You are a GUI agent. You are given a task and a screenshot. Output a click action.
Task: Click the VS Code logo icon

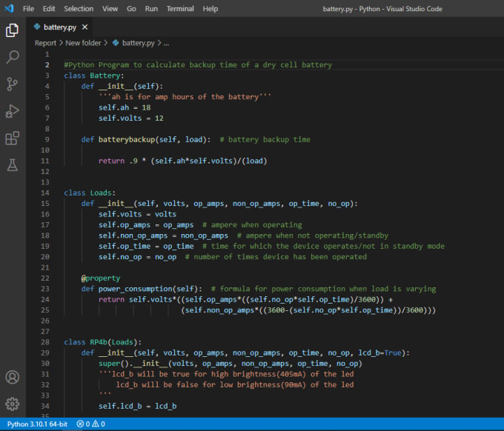pyautogui.click(x=9, y=8)
